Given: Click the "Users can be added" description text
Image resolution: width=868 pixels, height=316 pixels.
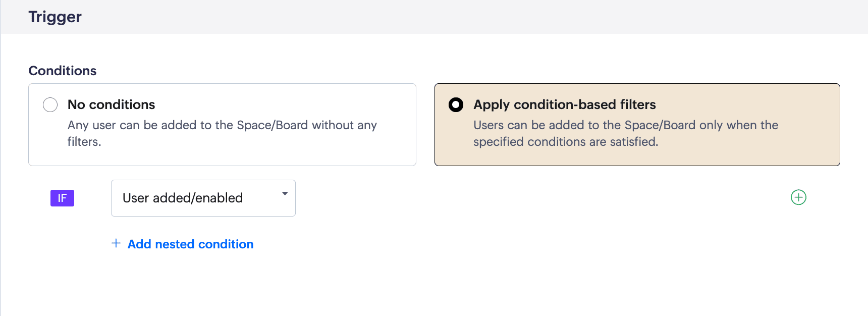Looking at the screenshot, I should 626,125.
